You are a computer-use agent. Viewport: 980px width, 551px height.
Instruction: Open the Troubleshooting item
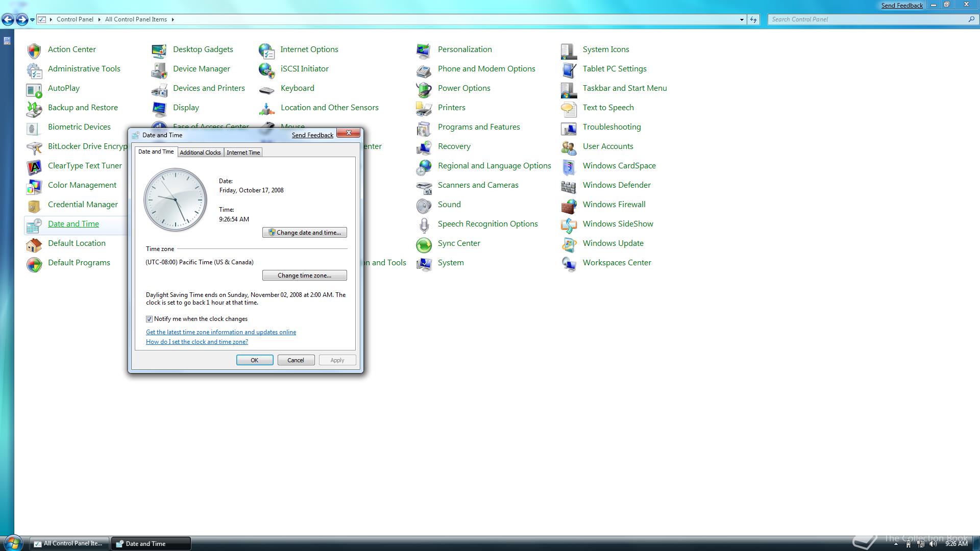coord(611,127)
